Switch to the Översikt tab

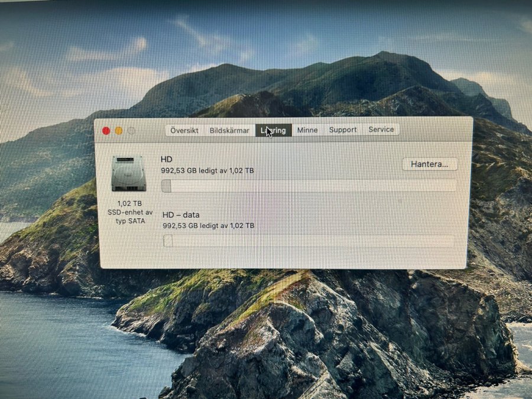184,130
